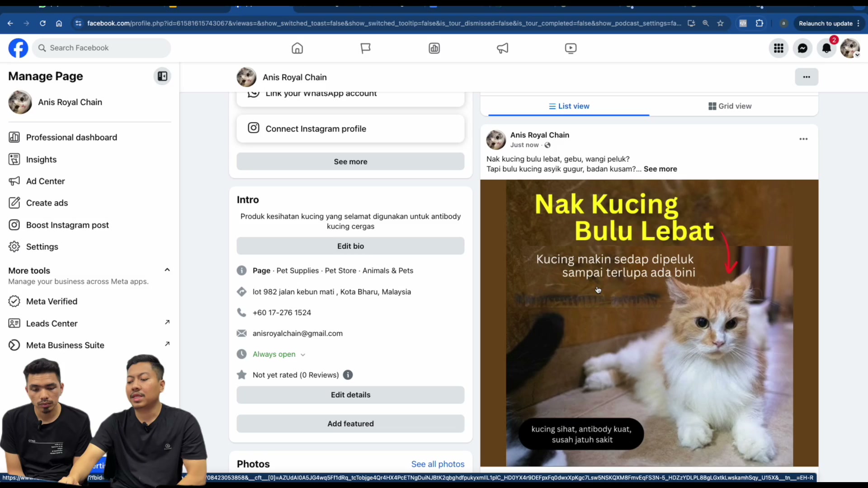
Task: Click the Edit bio button
Action: coord(350,246)
